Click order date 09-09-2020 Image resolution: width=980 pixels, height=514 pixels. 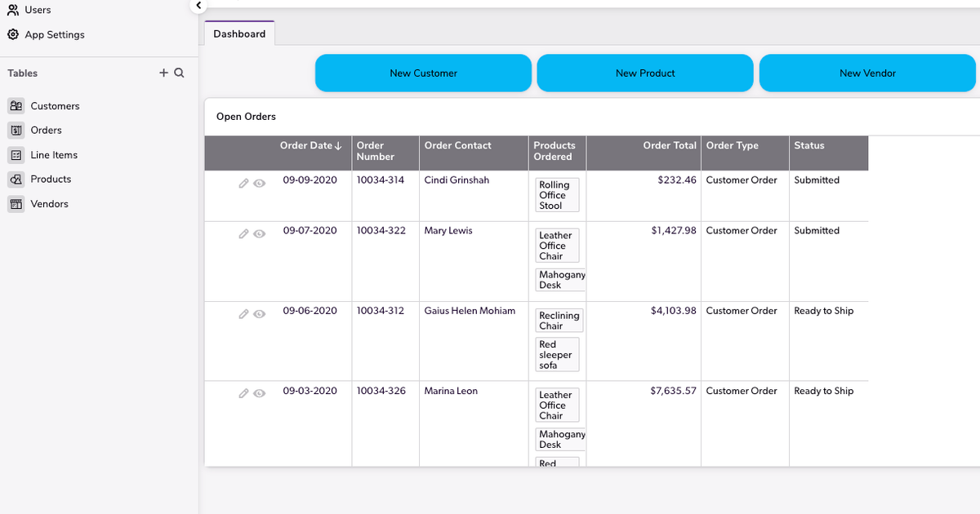310,180
